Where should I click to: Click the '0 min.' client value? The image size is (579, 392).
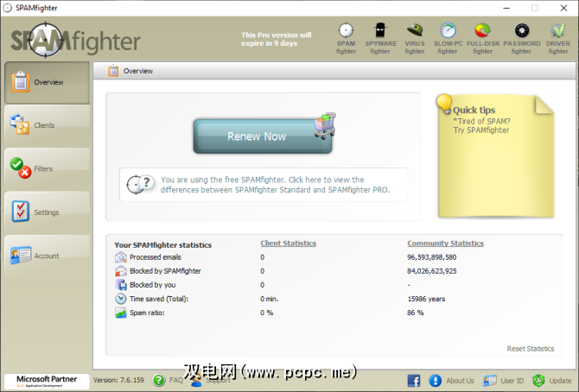pyautogui.click(x=269, y=299)
